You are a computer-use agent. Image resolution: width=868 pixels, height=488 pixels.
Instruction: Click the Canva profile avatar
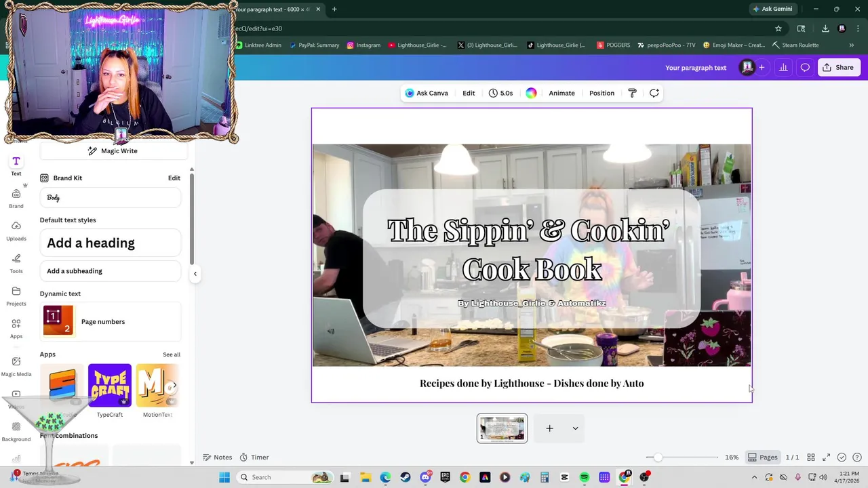[747, 68]
